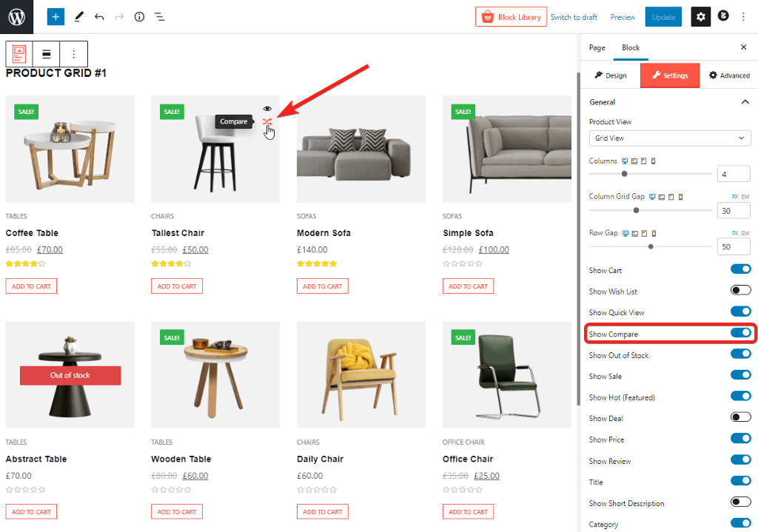Viewport: 758px width, 532px height.
Task: Click the Switch to draft link
Action: [x=574, y=17]
